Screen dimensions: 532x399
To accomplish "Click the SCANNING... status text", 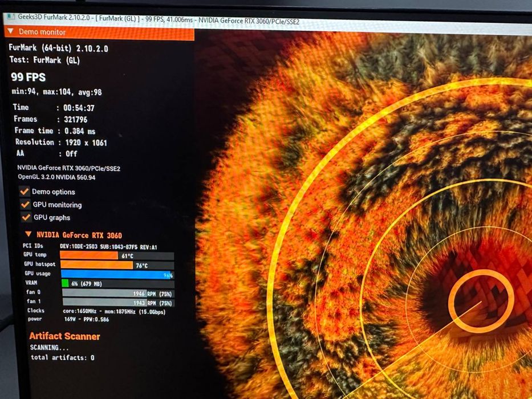I will click(x=49, y=348).
